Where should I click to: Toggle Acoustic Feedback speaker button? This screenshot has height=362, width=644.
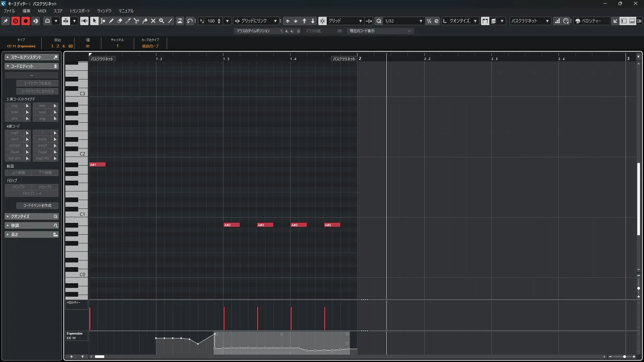pyautogui.click(x=84, y=21)
